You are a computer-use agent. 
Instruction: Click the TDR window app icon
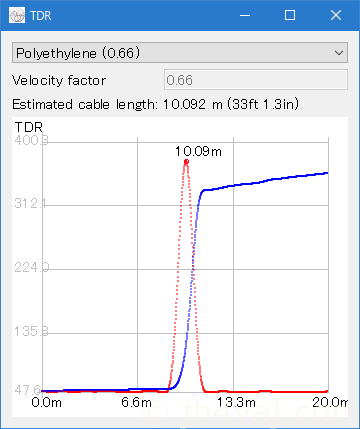17,15
